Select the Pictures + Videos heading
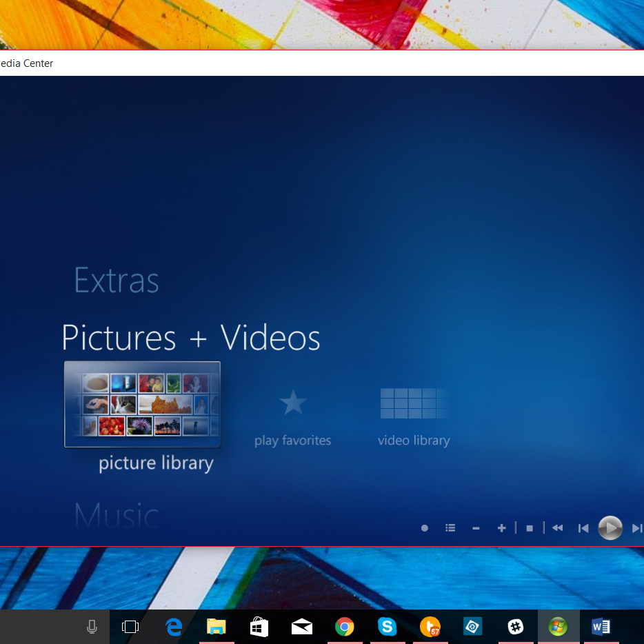The height and width of the screenshot is (644, 644). pos(190,337)
